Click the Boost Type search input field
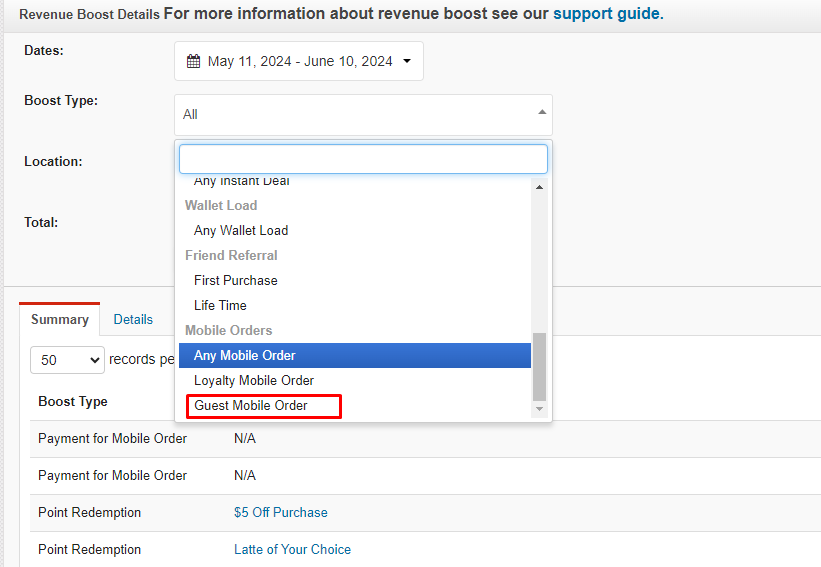 363,159
